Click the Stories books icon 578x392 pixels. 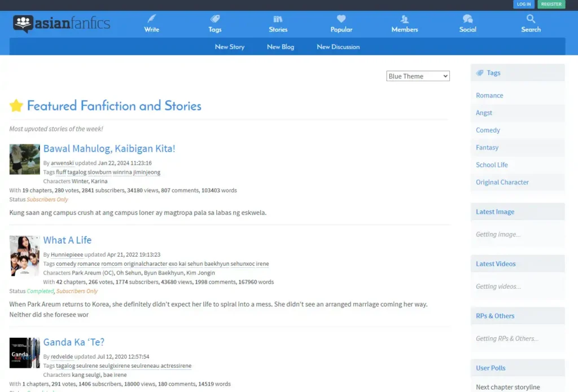(278, 19)
